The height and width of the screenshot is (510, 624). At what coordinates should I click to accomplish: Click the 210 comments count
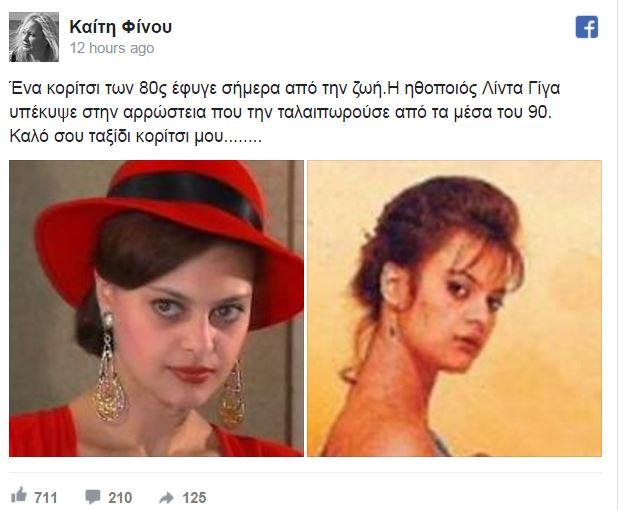[120, 498]
